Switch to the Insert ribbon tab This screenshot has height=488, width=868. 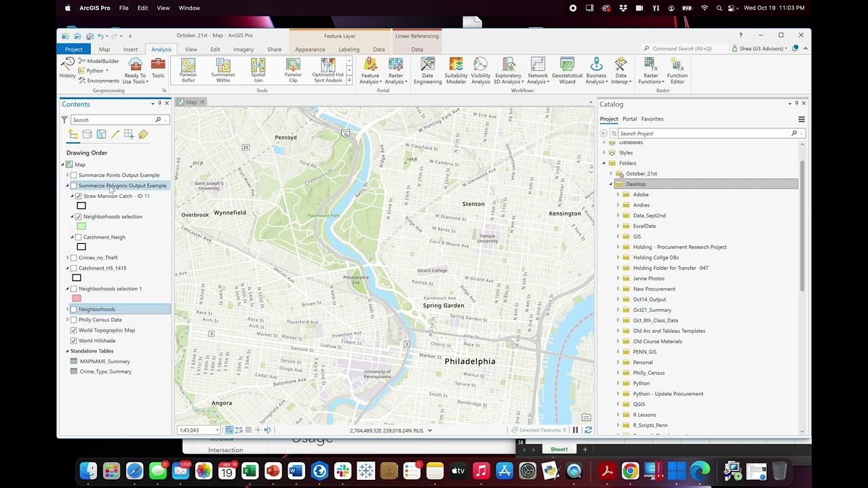coord(130,49)
